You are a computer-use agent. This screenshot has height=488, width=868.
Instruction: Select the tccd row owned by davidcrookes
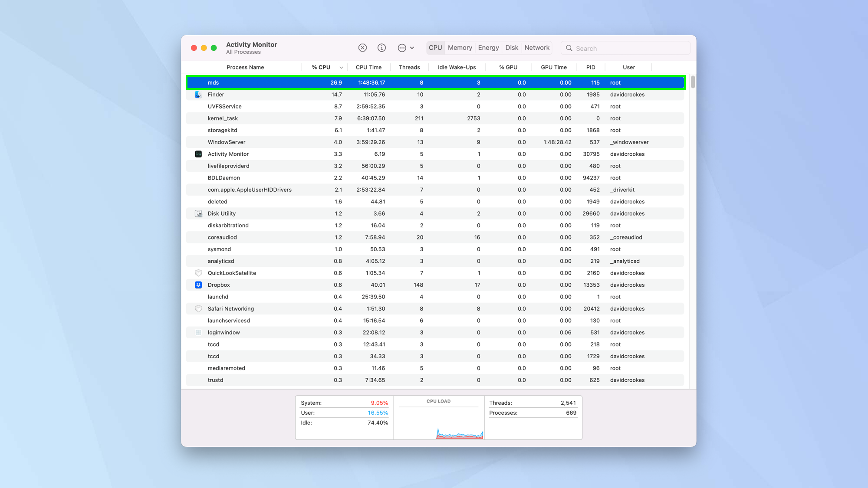coord(435,356)
